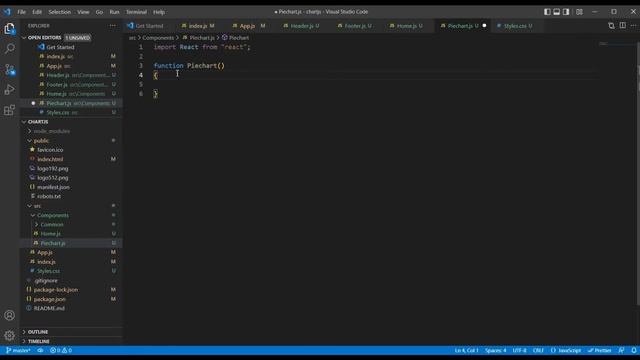640x360 pixels.
Task: Switch to the App.js tab
Action: [249, 26]
